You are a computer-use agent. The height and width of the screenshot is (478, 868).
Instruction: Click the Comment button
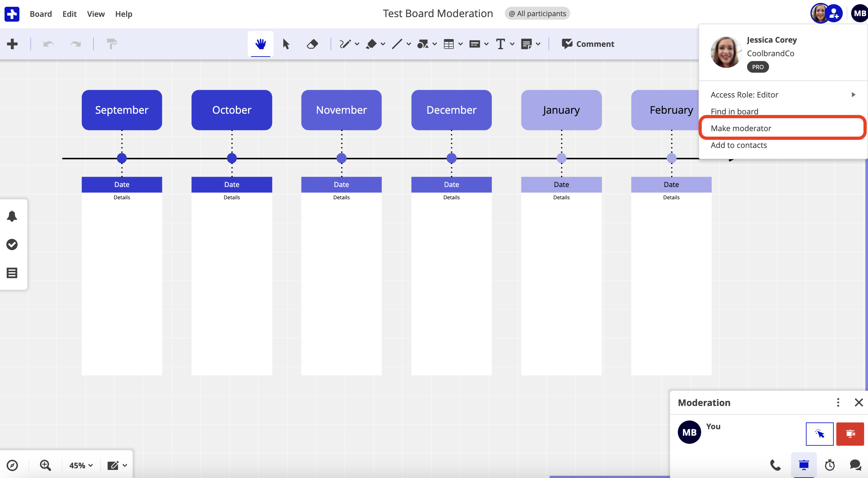tap(588, 44)
